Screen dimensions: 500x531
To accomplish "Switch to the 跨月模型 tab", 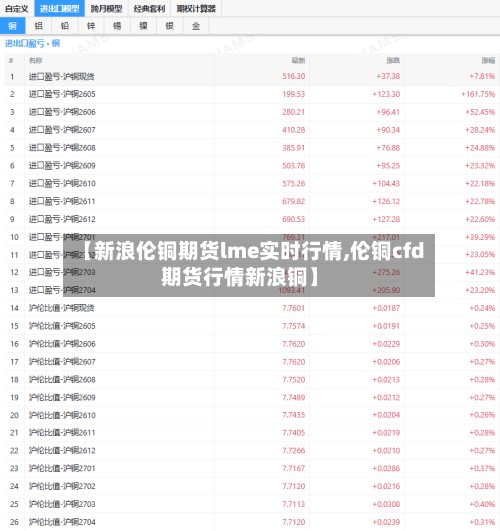I will (x=106, y=8).
